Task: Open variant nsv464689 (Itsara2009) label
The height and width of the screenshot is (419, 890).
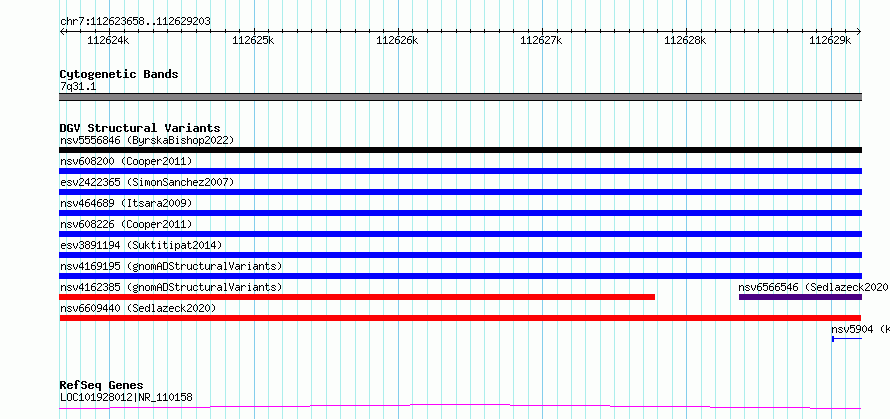Action: pyautogui.click(x=126, y=203)
